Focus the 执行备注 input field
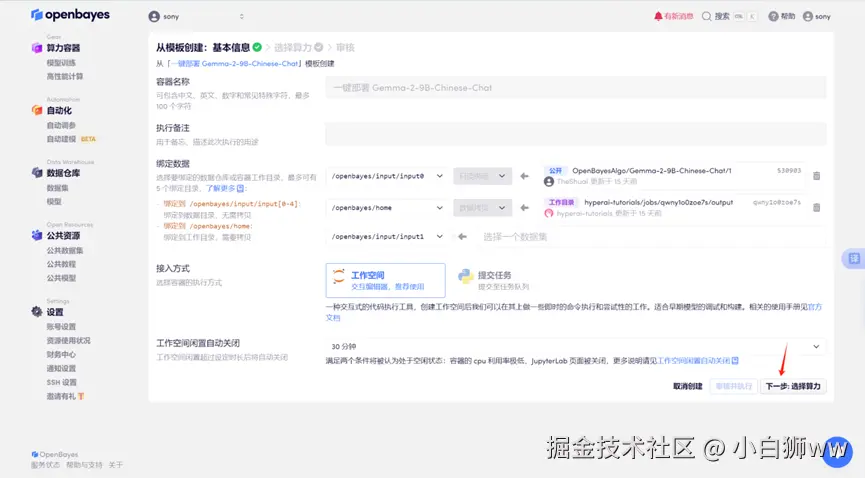This screenshot has width=865, height=478. [576, 134]
